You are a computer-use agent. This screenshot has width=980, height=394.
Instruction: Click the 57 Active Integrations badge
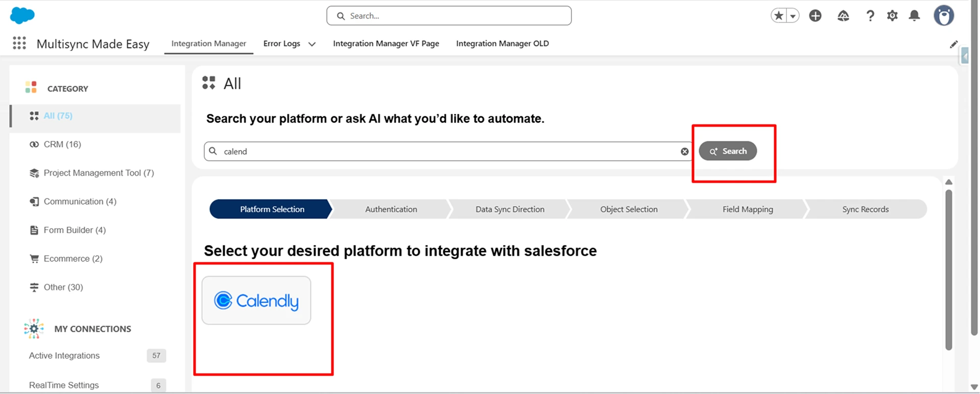coord(156,356)
